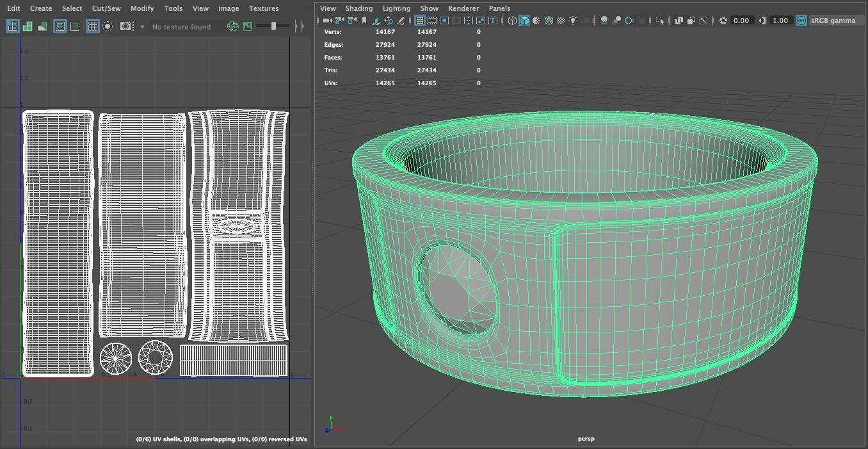Click the isolate select circle icon

point(108,26)
